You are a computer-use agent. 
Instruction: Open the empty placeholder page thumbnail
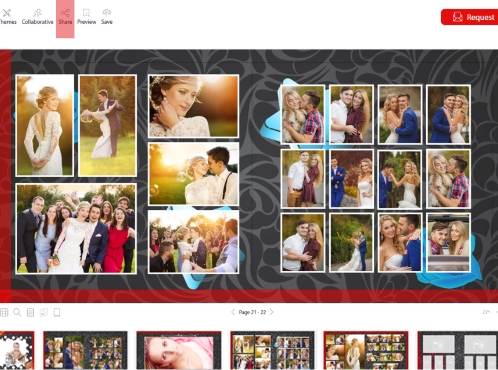(x=458, y=350)
